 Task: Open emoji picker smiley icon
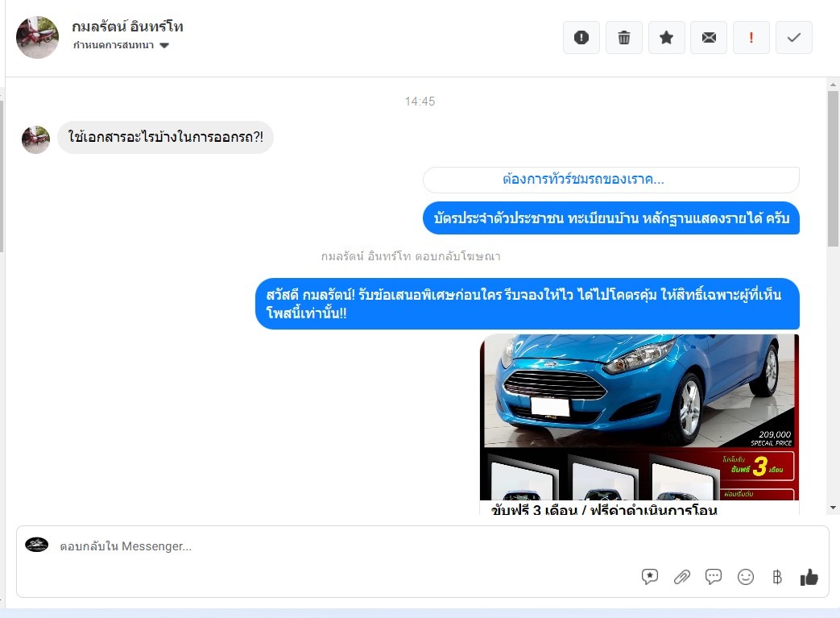(x=745, y=577)
